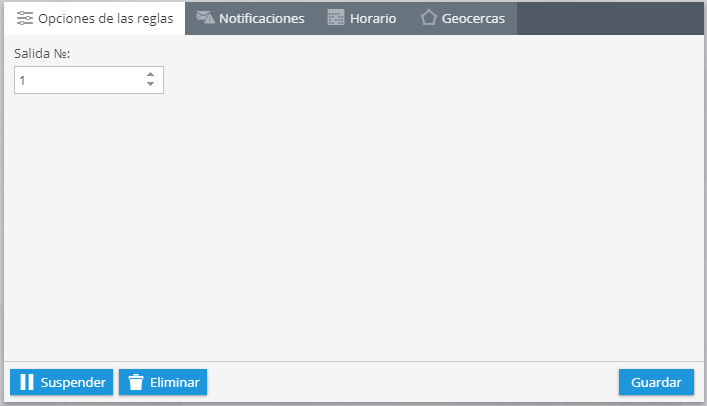
Task: Save the rule with Guardar
Action: click(x=656, y=382)
